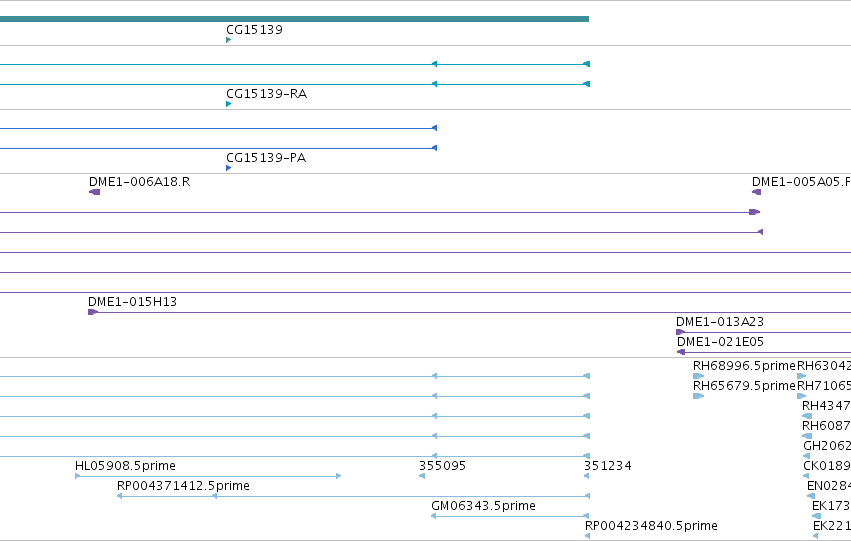Select the DME1-006A18.R purple feature block
Viewport: 851px width, 541px height.
(x=94, y=192)
